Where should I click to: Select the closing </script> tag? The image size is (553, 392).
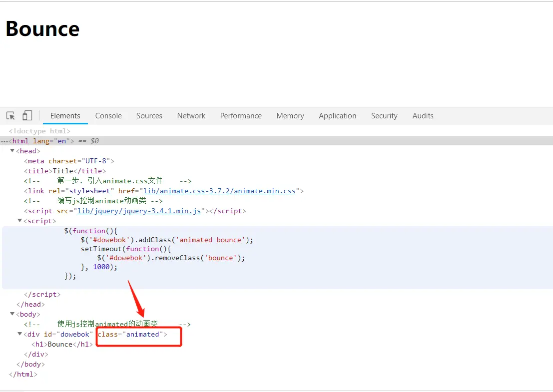click(42, 294)
